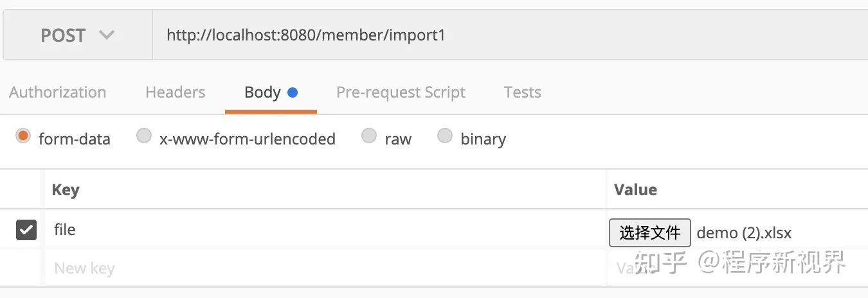Click the Key column header
The height and width of the screenshot is (298, 868).
(x=66, y=190)
